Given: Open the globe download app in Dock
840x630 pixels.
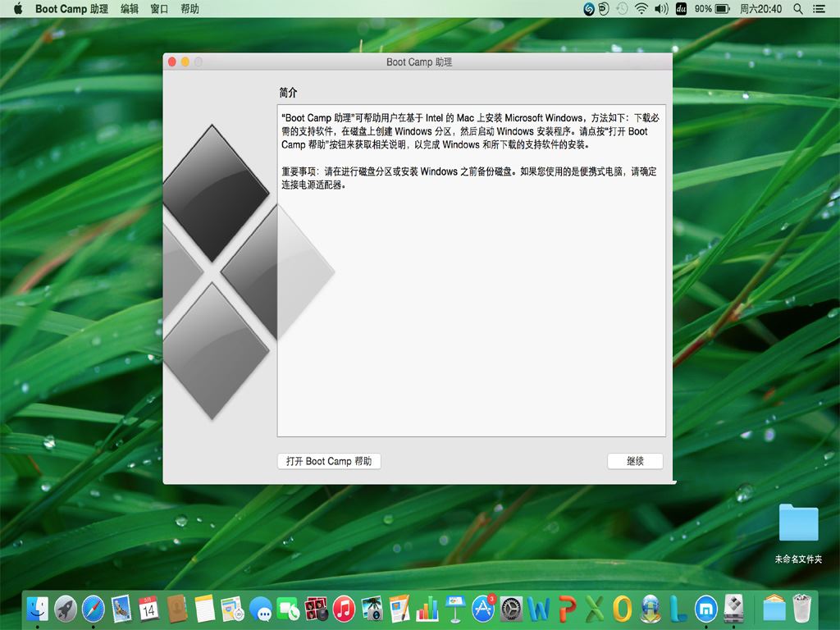Looking at the screenshot, I should click(x=651, y=609).
